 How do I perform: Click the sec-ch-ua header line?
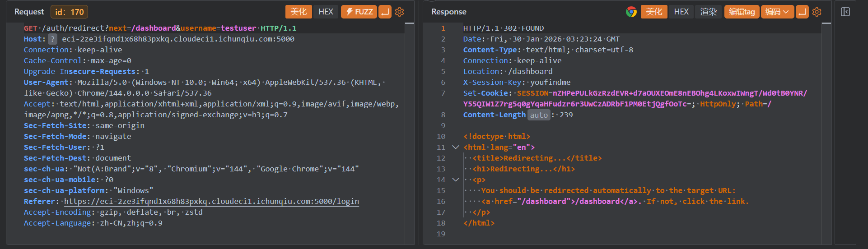click(x=191, y=169)
